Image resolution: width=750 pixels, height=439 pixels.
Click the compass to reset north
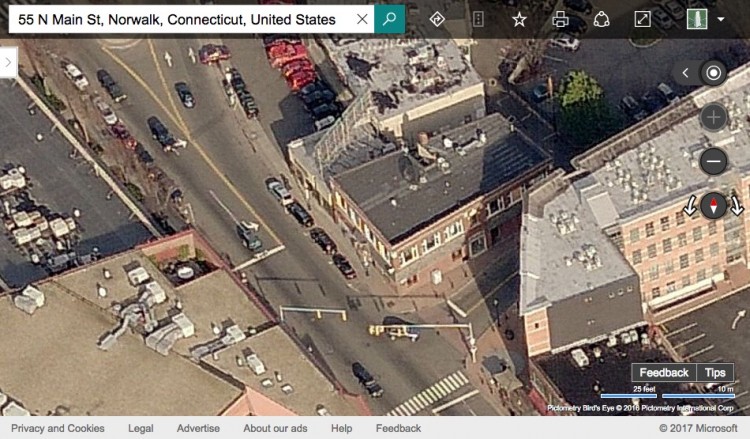[x=713, y=207]
